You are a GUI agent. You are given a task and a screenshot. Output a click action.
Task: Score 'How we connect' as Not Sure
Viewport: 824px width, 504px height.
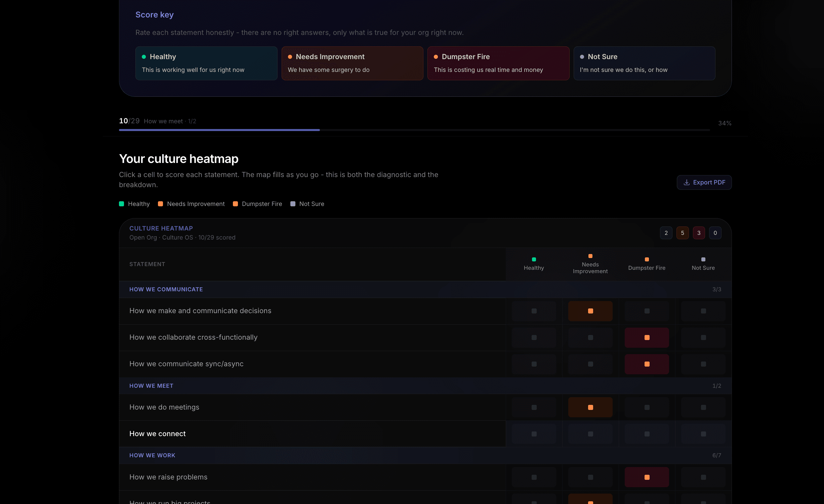tap(703, 434)
